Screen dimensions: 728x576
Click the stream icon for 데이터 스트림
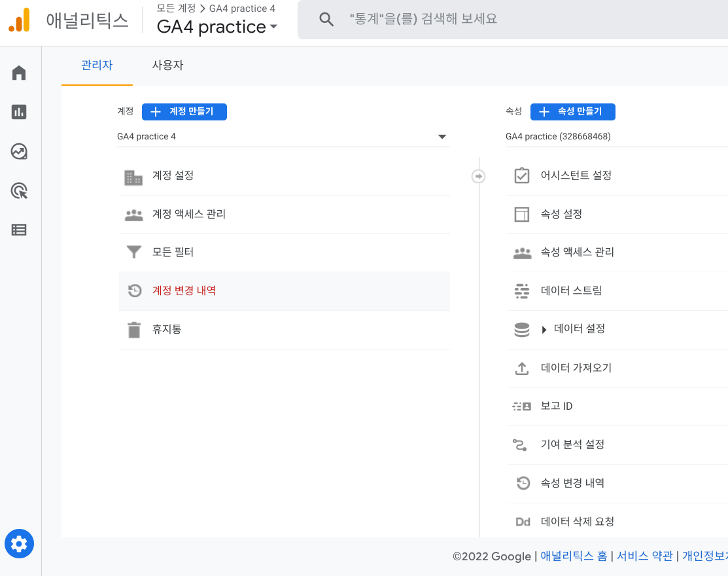[x=522, y=291]
